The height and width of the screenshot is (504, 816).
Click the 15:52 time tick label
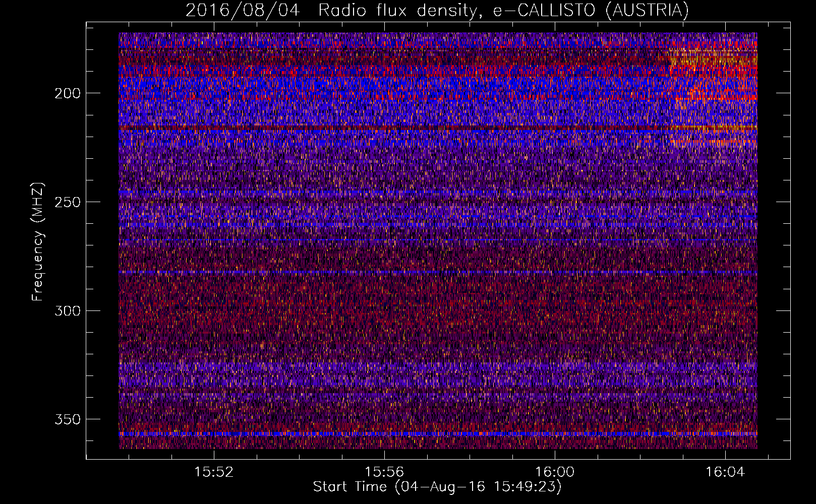point(214,472)
